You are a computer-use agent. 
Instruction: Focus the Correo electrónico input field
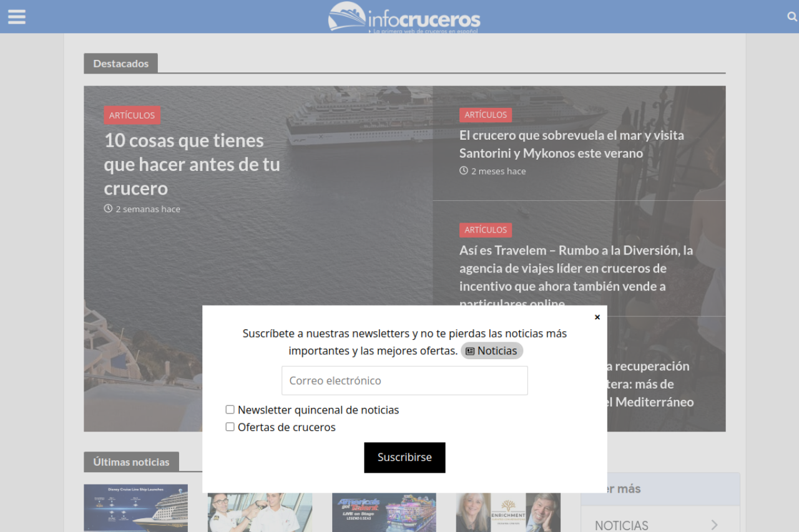404,380
